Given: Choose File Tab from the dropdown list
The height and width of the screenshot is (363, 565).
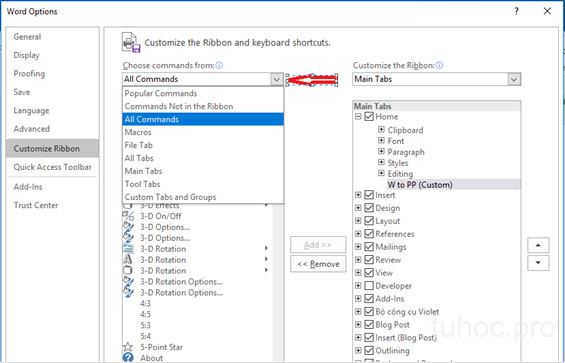Looking at the screenshot, I should pyautogui.click(x=203, y=145).
